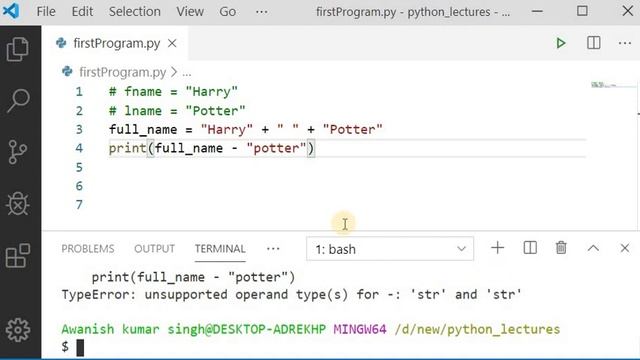This screenshot has height=360, width=640.
Task: Open the Source Control view
Action: 18,152
